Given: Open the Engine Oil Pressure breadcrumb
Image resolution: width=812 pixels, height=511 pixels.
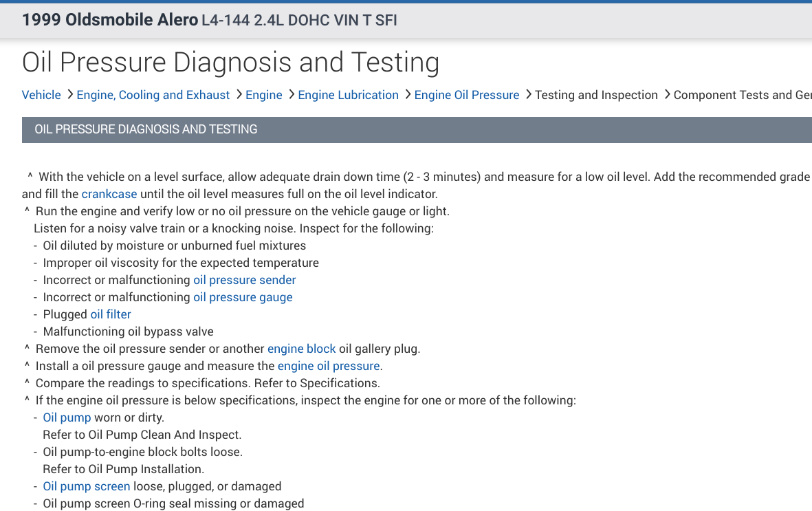Looking at the screenshot, I should pyautogui.click(x=467, y=95).
